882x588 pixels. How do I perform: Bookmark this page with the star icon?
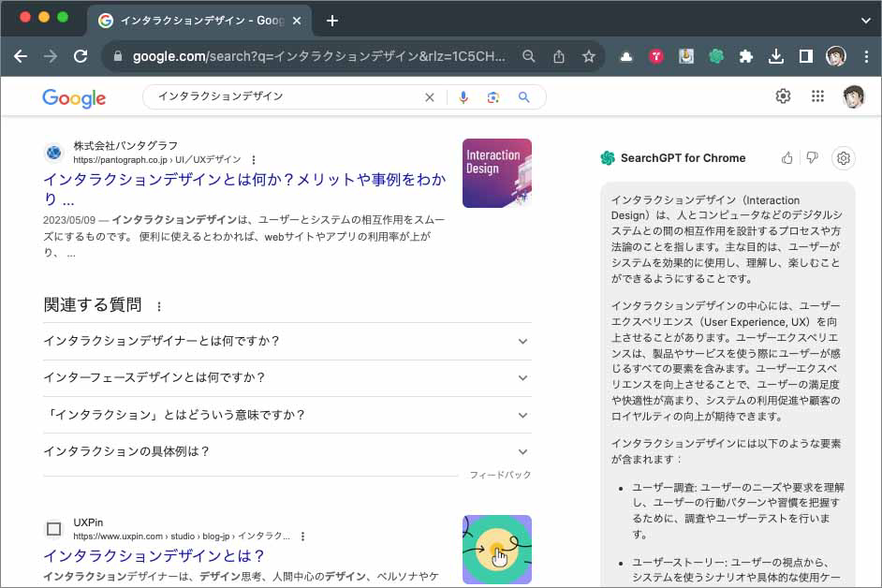click(x=590, y=56)
